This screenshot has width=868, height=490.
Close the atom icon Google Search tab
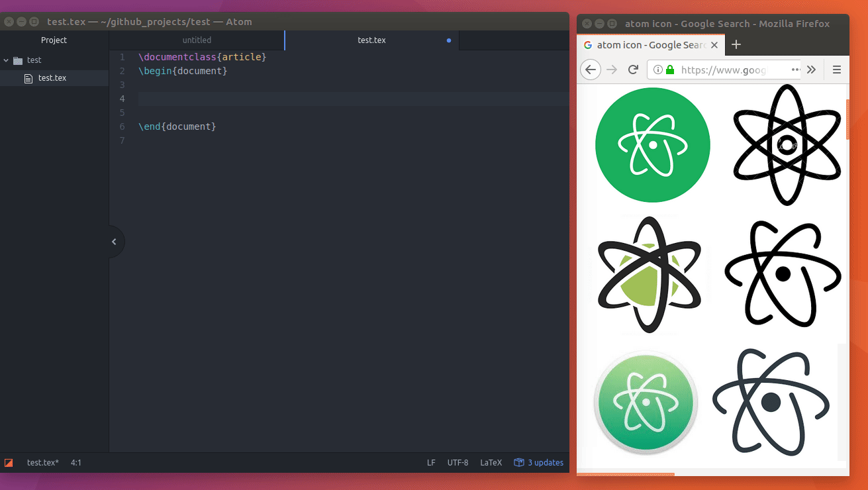pos(714,45)
